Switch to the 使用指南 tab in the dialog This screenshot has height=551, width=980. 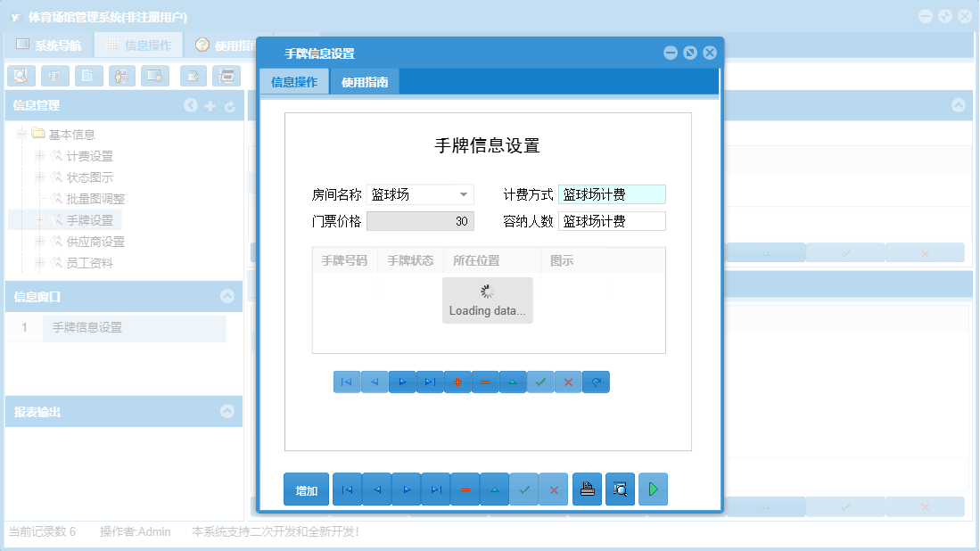364,80
